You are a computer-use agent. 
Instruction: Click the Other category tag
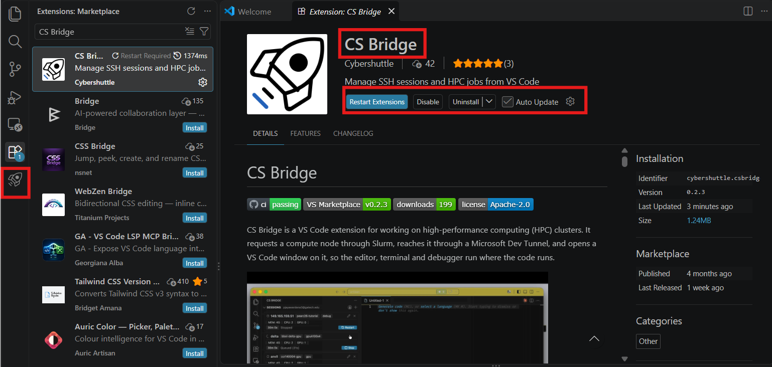pyautogui.click(x=648, y=341)
